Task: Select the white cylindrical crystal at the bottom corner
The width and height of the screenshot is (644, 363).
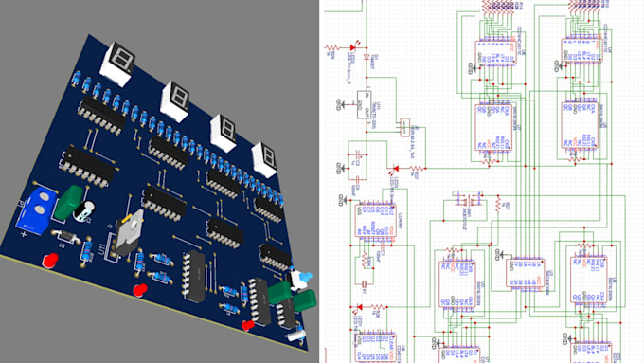Action: 296,335
